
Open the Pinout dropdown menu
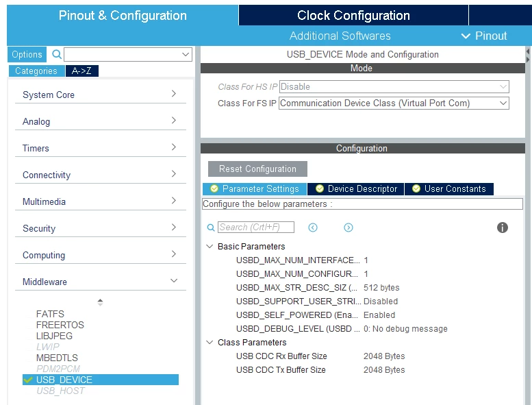(x=484, y=36)
